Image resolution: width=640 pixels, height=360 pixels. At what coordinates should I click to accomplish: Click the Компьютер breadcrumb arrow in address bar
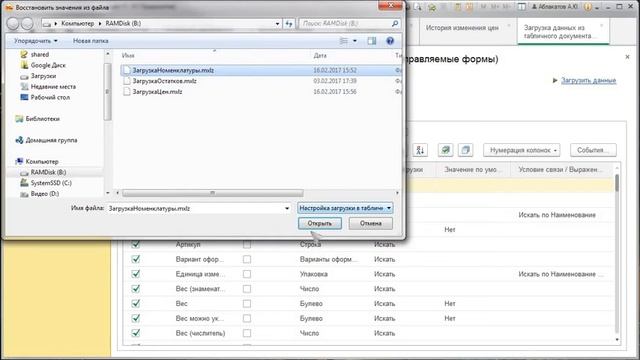100,24
